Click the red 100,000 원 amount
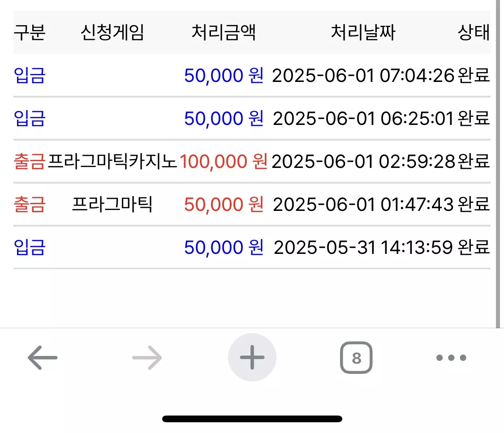The width and height of the screenshot is (504, 433). coord(224,161)
